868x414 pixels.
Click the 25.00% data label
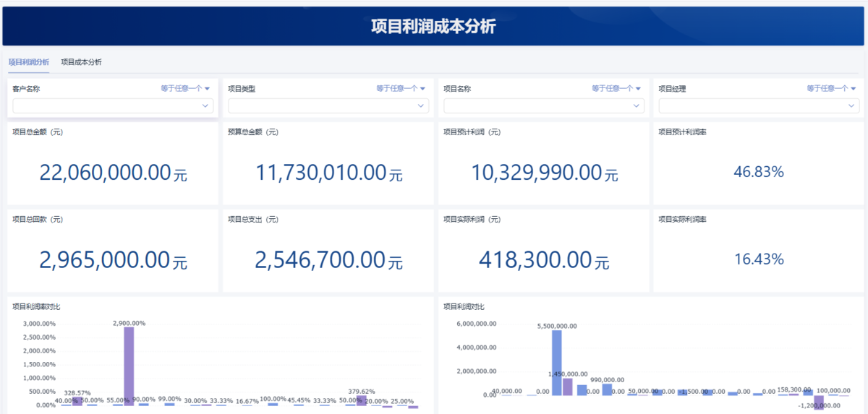pos(402,401)
